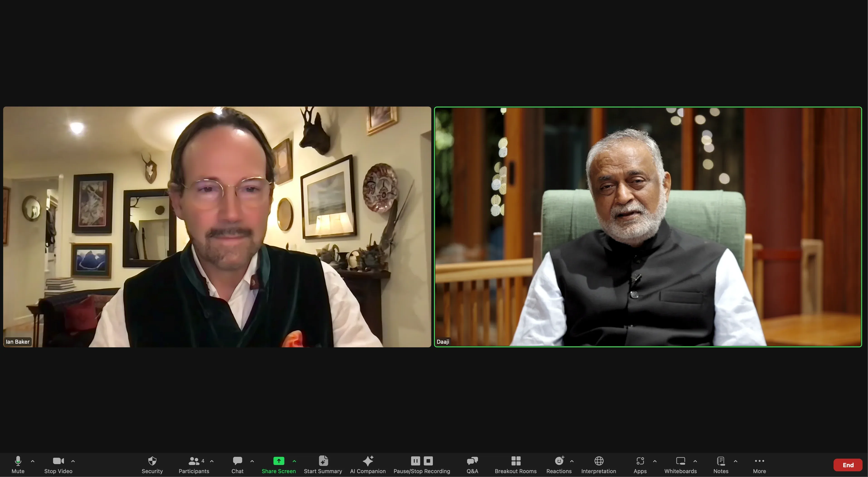868x477 pixels.
Task: Open video options arrow next to Stop Video
Action: pos(73,461)
